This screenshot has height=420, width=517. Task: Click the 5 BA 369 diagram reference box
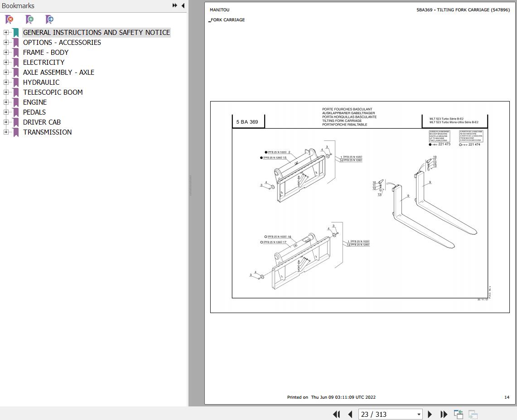(x=247, y=121)
